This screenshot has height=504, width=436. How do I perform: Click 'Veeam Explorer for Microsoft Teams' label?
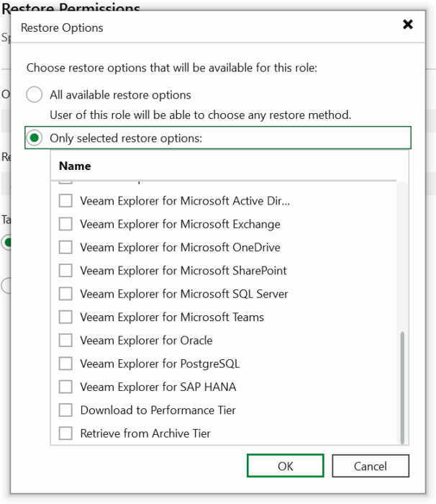coord(172,317)
